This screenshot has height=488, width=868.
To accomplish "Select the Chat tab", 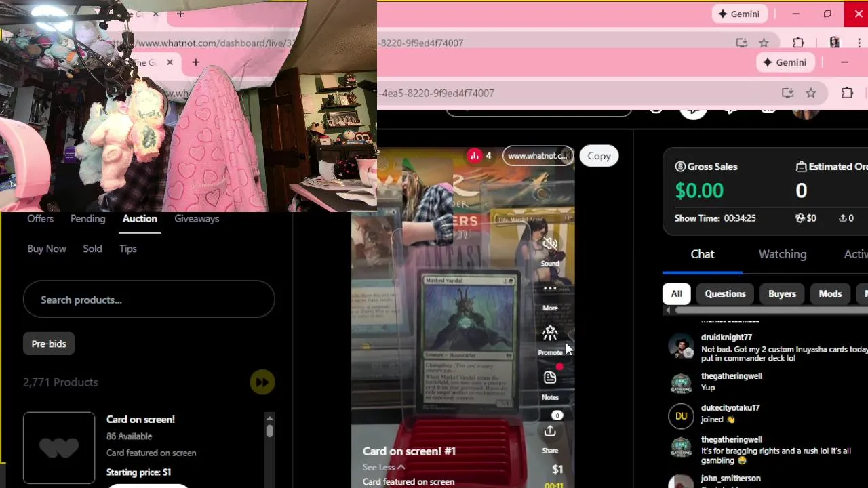I will coord(703,254).
